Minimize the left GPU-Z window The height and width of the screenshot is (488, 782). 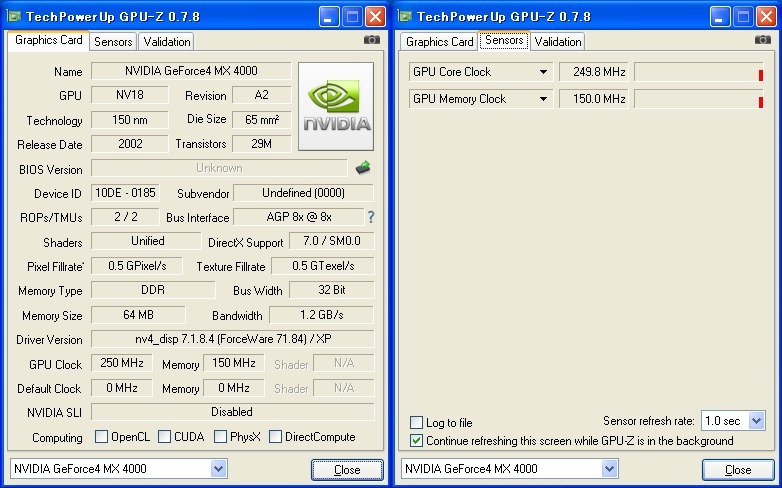pyautogui.click(x=328, y=17)
